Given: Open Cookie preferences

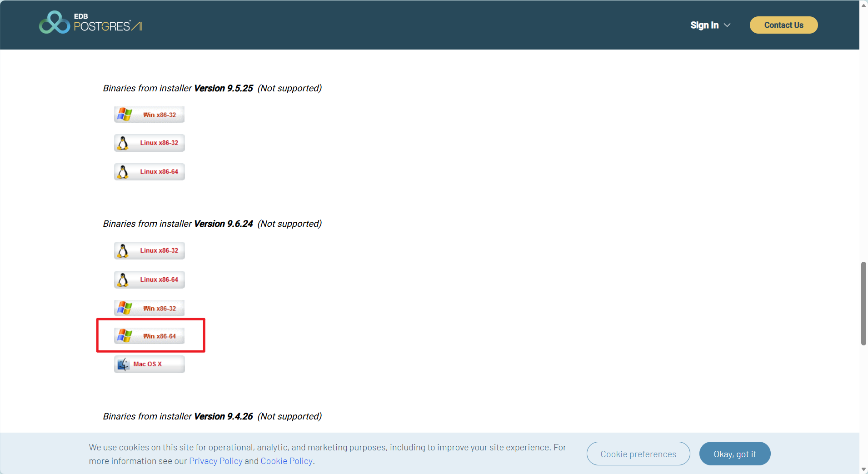Looking at the screenshot, I should [x=638, y=454].
